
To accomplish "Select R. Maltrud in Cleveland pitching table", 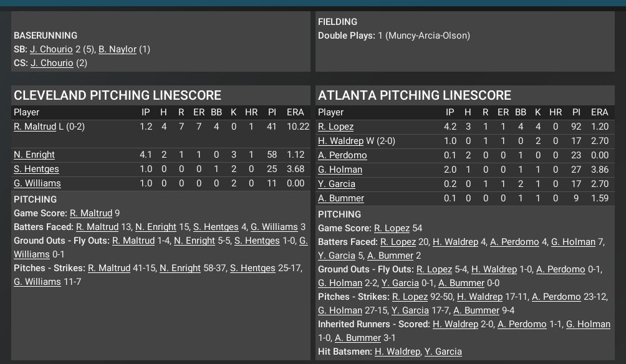I will pyautogui.click(x=35, y=127).
